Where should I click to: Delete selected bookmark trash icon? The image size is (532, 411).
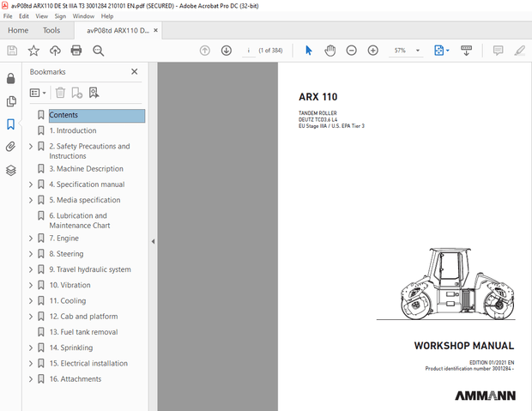(x=60, y=93)
